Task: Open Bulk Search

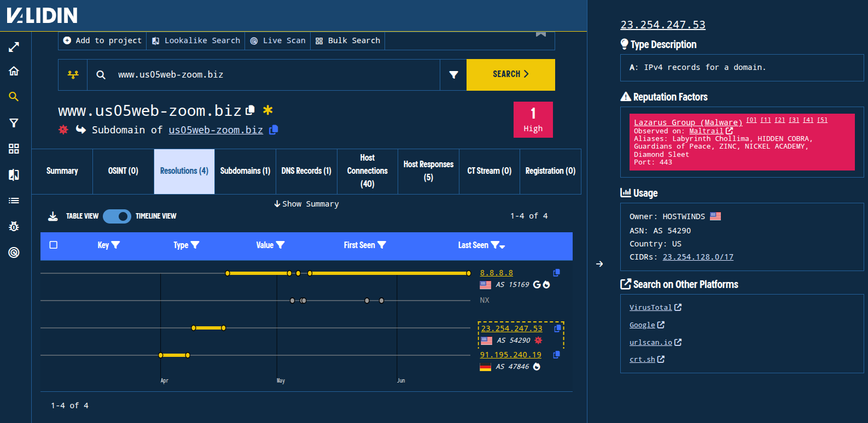Action: [x=348, y=40]
